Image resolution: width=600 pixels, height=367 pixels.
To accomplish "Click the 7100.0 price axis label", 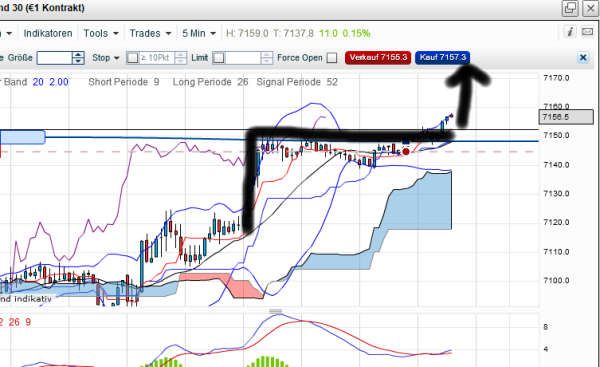I will pyautogui.click(x=556, y=281).
